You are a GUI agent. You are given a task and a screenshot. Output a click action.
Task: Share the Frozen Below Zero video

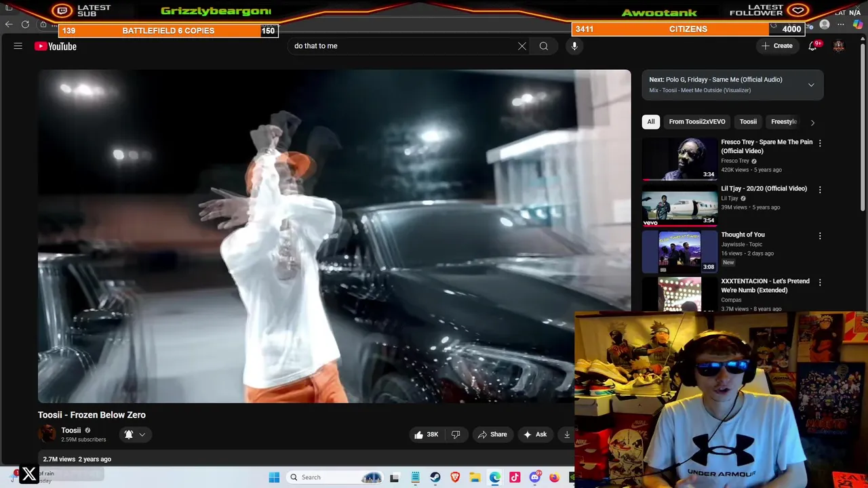(492, 434)
